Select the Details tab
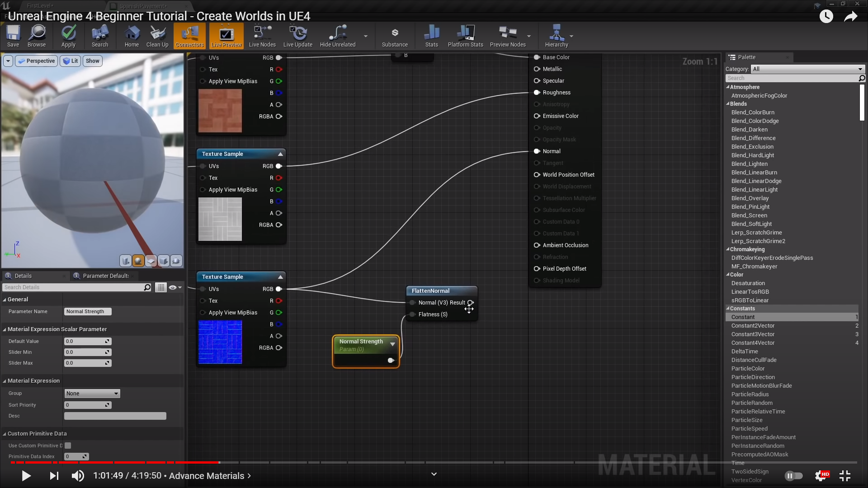 coord(23,276)
